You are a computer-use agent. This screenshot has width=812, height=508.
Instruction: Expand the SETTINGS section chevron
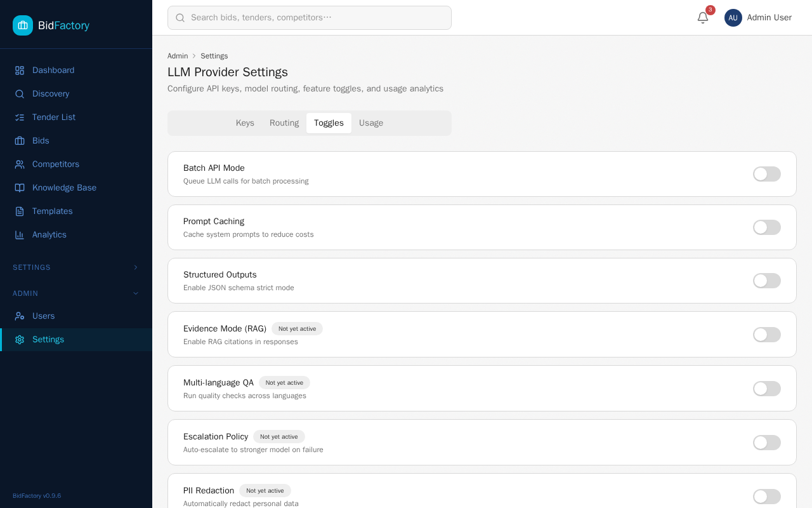pos(135,267)
